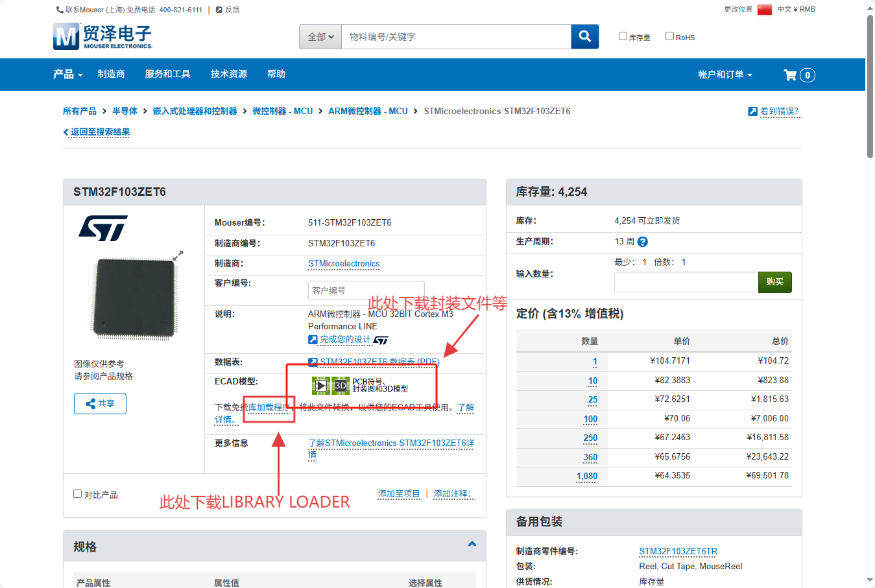
Task: Click the phone icon beside Mouser contact
Action: [x=60, y=10]
